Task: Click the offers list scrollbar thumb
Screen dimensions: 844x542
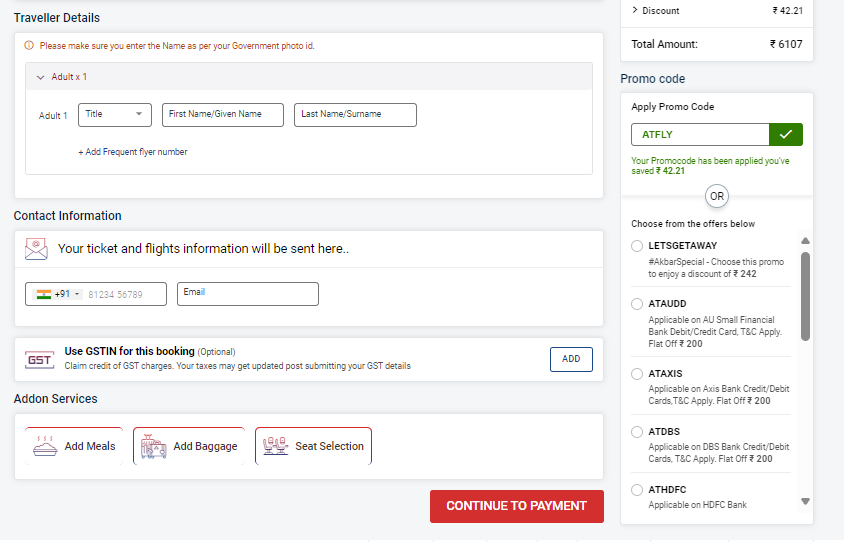Action: click(x=805, y=295)
